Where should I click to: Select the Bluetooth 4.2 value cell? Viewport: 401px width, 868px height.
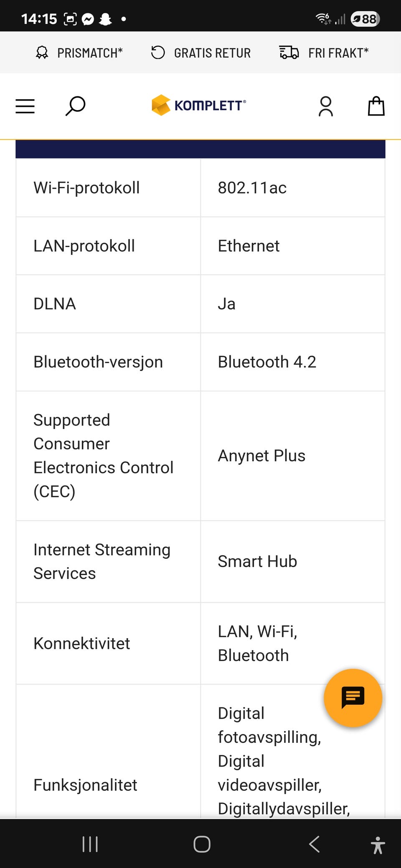pos(292,362)
